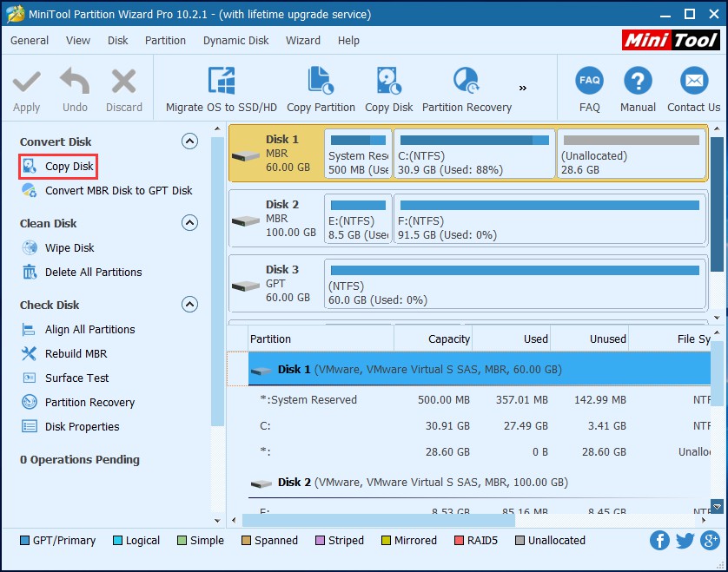Viewport: 728px width, 572px height.
Task: Open the FAQ page
Action: pyautogui.click(x=589, y=89)
